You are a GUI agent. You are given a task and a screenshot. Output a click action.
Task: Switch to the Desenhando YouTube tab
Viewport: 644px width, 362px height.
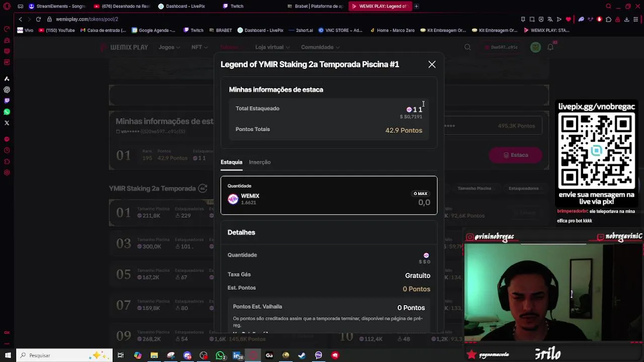[122, 6]
